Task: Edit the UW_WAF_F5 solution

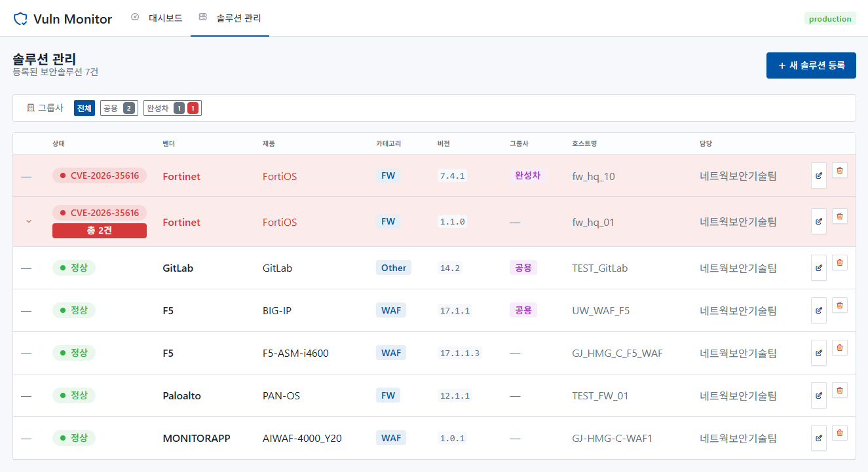Action: 819,310
